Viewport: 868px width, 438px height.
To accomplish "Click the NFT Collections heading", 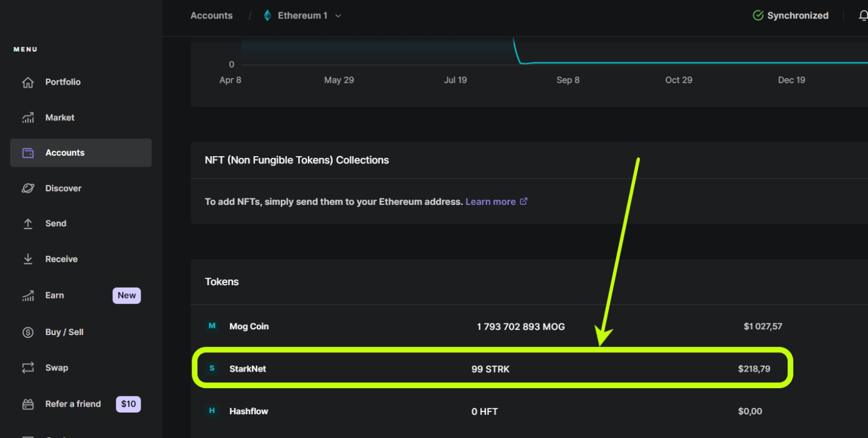I will click(x=297, y=160).
